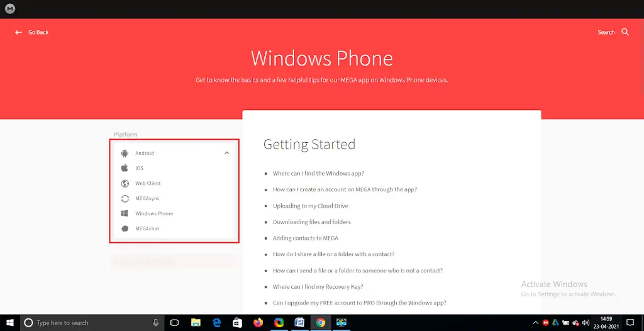Click the network icon in system tray
Image resolution: width=644 pixels, height=331 pixels.
576,323
